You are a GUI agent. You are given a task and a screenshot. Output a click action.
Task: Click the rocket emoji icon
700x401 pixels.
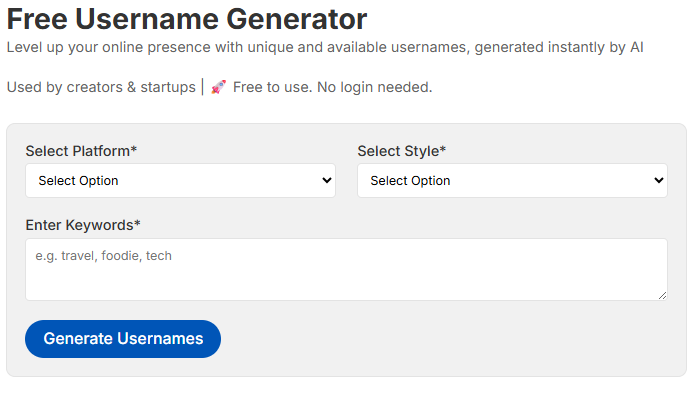[x=218, y=87]
